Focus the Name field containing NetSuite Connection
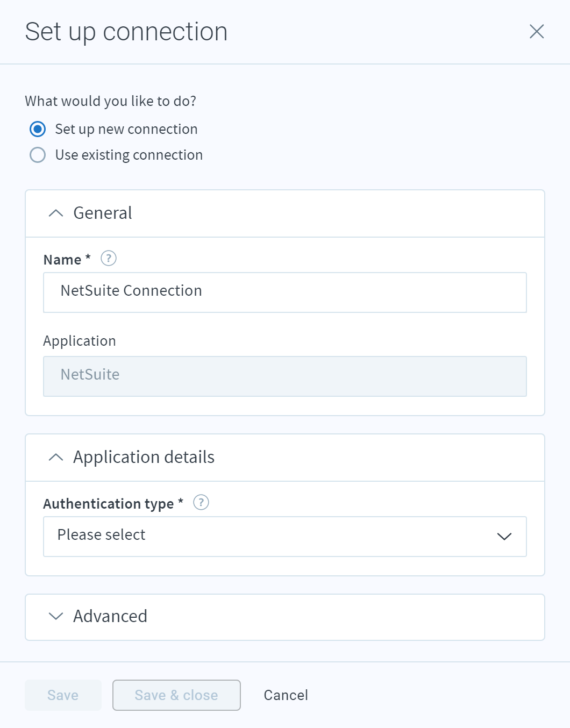Screen dimensions: 570x728 285,292
